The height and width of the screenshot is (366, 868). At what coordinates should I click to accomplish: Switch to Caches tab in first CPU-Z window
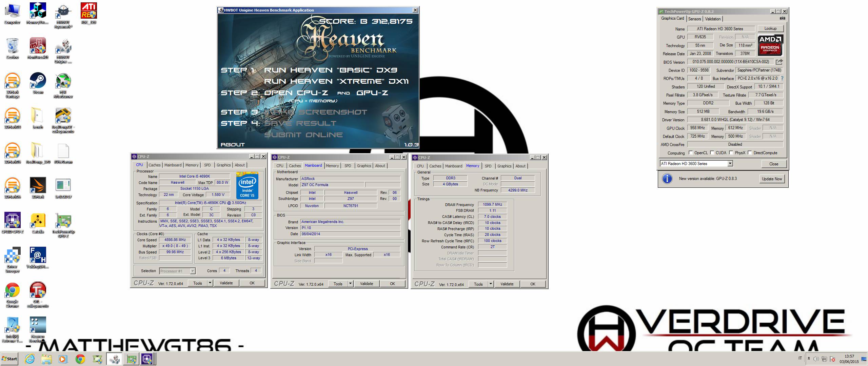click(155, 165)
